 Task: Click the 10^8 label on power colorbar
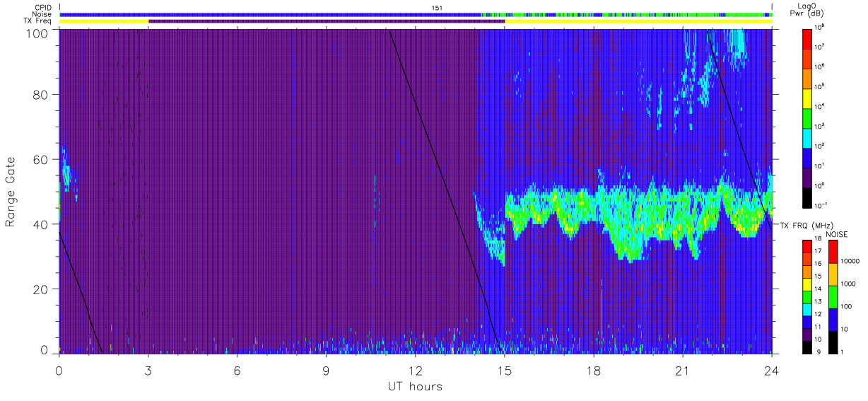click(x=820, y=27)
